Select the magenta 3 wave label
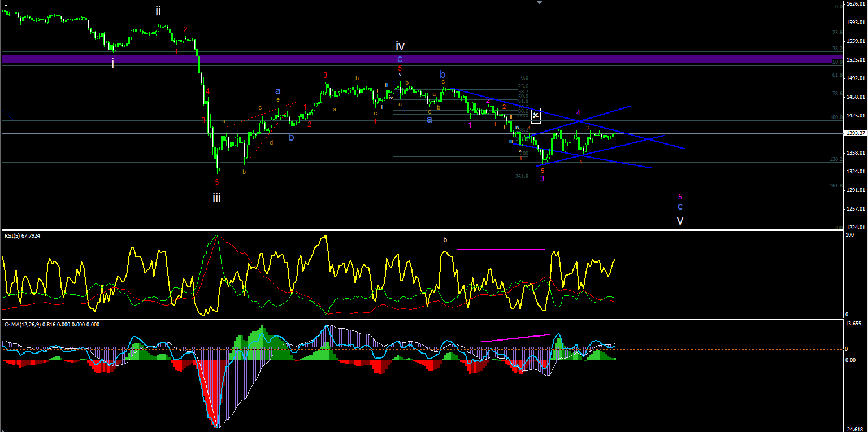Viewport: 868px width, 432px height. [x=542, y=179]
